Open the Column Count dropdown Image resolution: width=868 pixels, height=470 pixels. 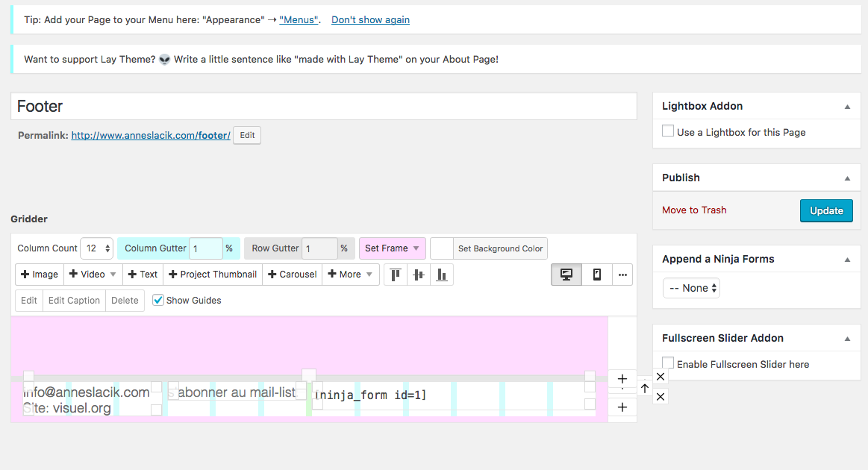(96, 248)
